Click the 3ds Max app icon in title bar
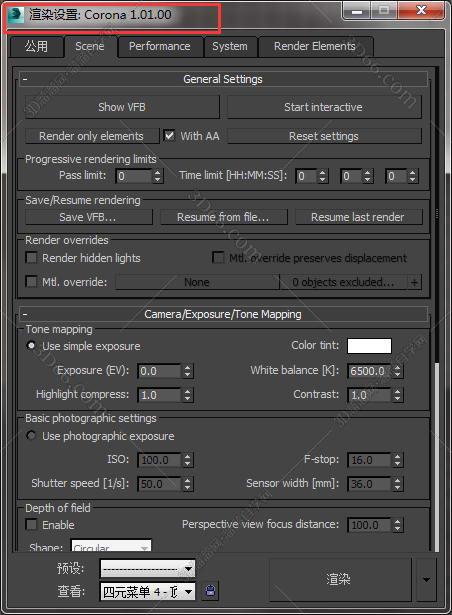The height and width of the screenshot is (615, 452). pos(16,15)
